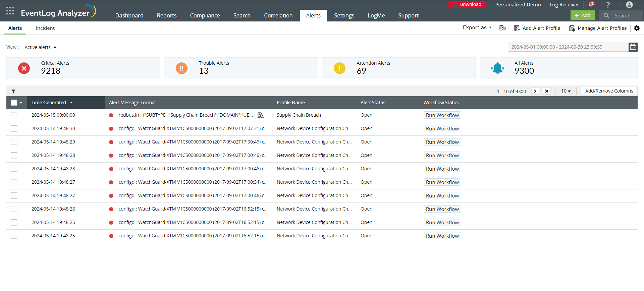The image size is (644, 291).
Task: Open the date range field
Action: pos(568,47)
